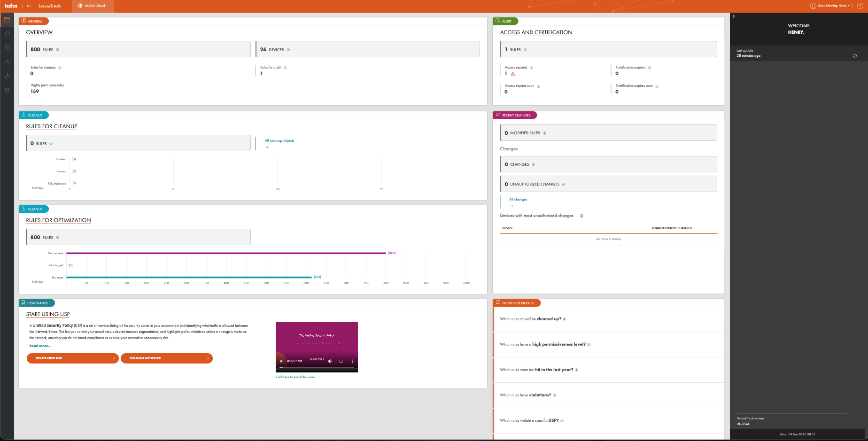Open the settings gear icon in sidebar
The width and height of the screenshot is (868, 441).
point(7,90)
